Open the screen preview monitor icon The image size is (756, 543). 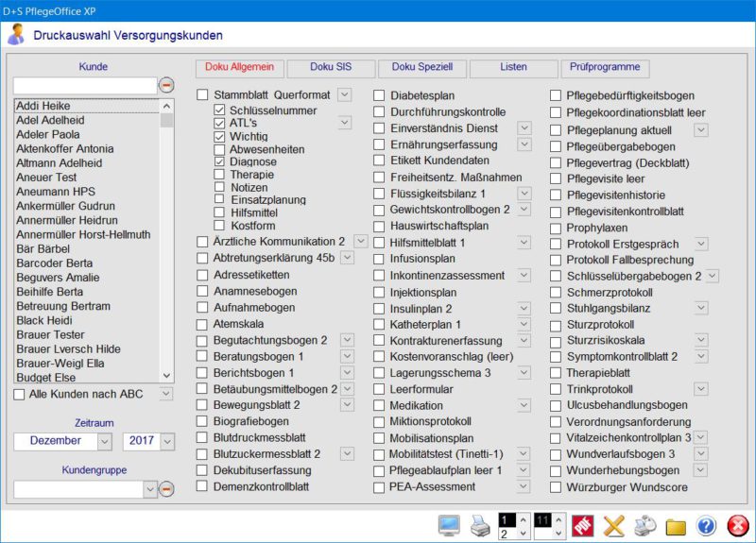click(449, 526)
